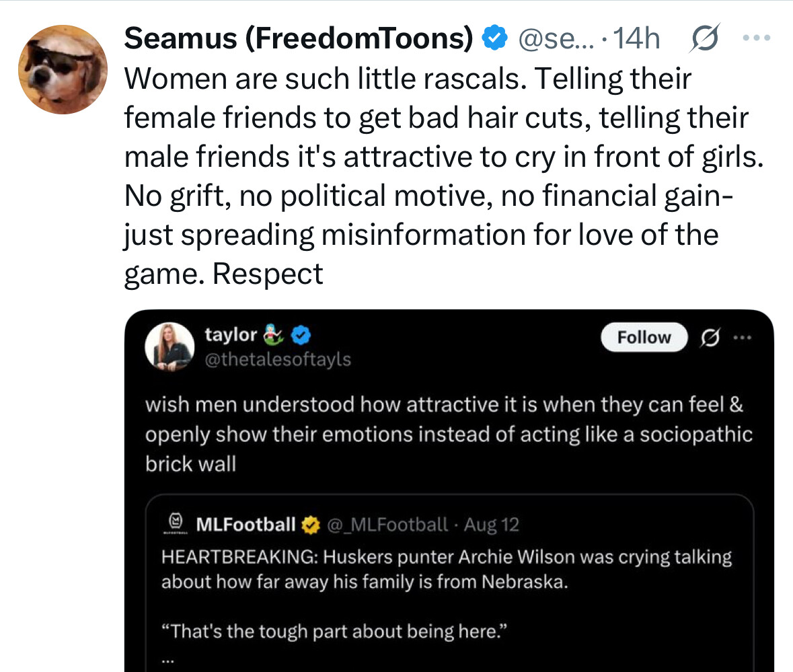This screenshot has width=793, height=672.
Task: Click the 14h timestamp
Action: 637,40
